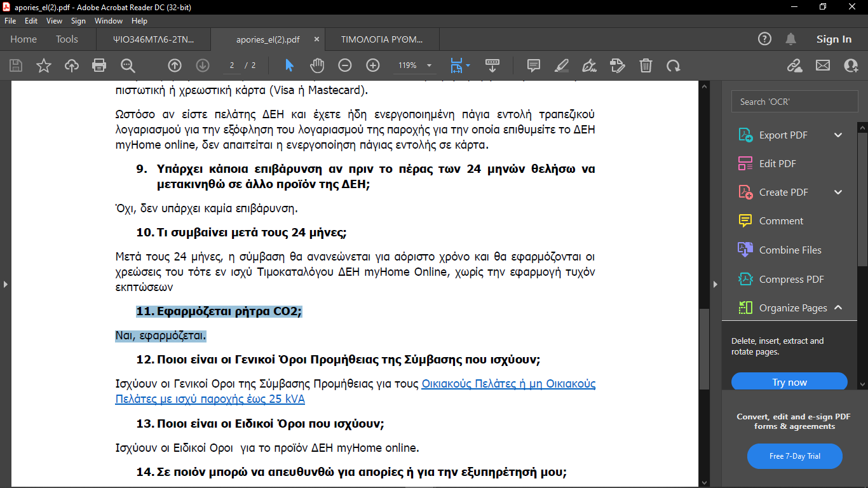Switch to the ΤΙΜΟΛΟΓΙΑ ΡΥΘΜ document tab
Image resolution: width=868 pixels, height=488 pixels.
pos(381,39)
